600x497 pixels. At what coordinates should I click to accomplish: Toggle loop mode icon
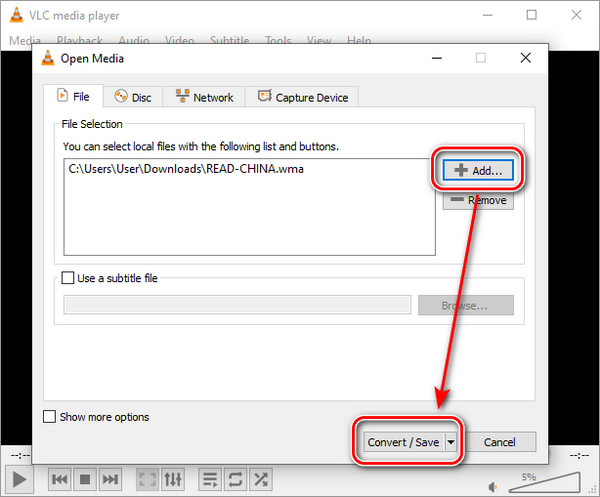[x=235, y=479]
